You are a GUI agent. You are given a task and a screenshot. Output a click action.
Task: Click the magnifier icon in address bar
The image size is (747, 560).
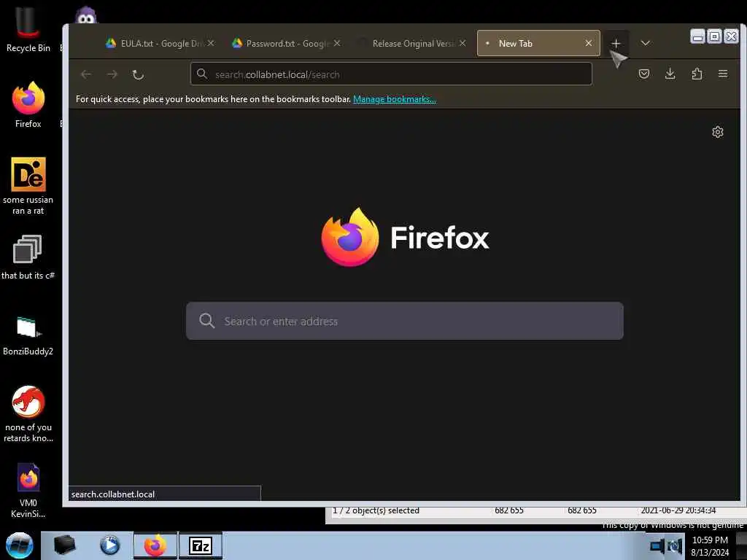(202, 74)
